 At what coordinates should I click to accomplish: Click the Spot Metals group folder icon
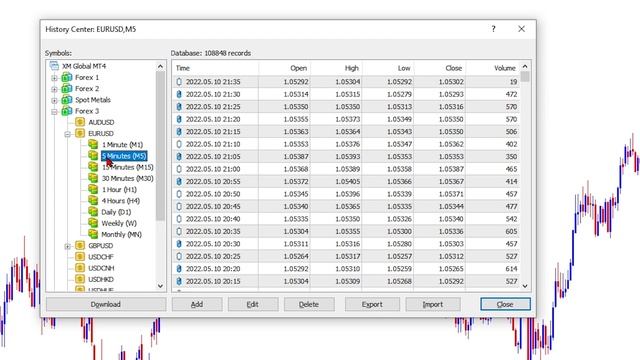67,100
